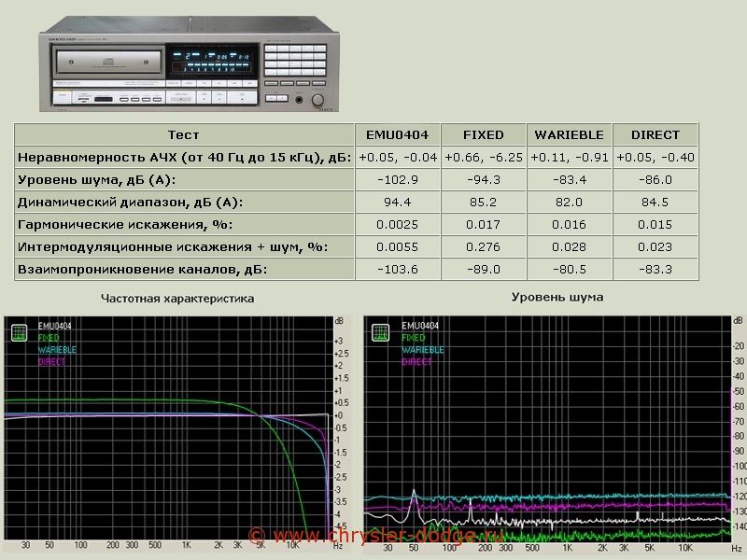Click the "0.023" intermodulation cell
Screen dimensions: 747x560
[655, 246]
